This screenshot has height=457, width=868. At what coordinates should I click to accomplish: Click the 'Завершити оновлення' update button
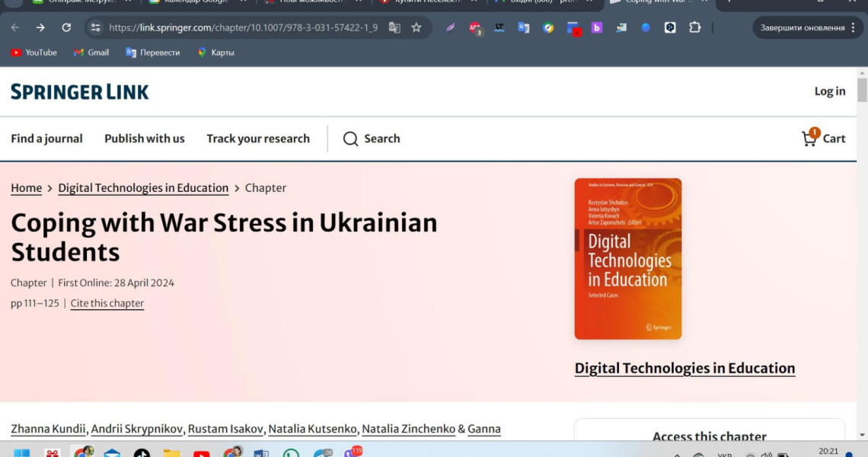point(802,27)
